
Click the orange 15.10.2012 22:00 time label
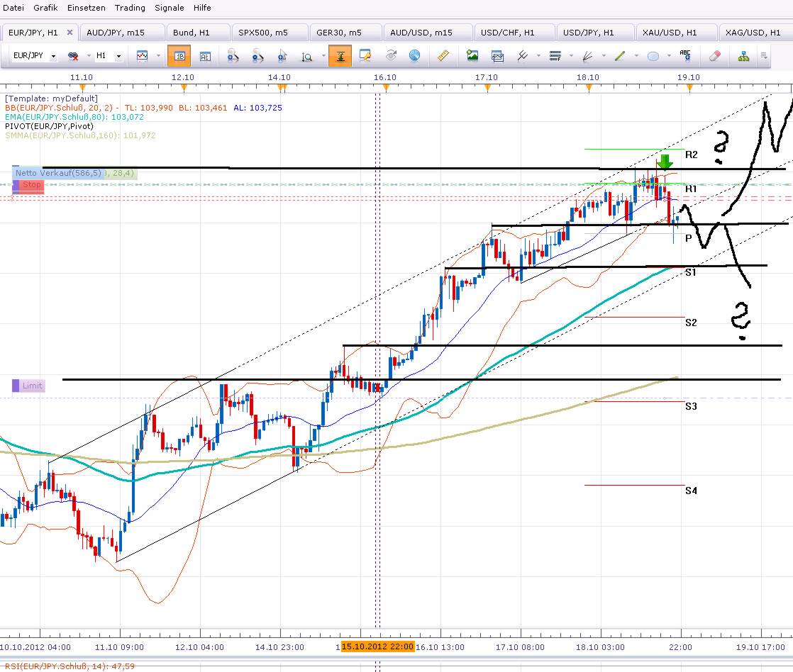point(378,646)
